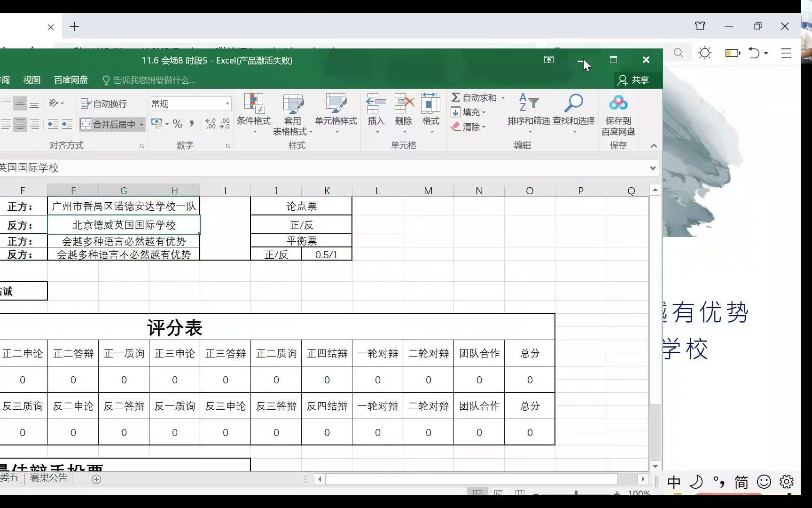Toggle Merge and Center (合并后居中)
The width and height of the screenshot is (812, 508).
[x=108, y=124]
